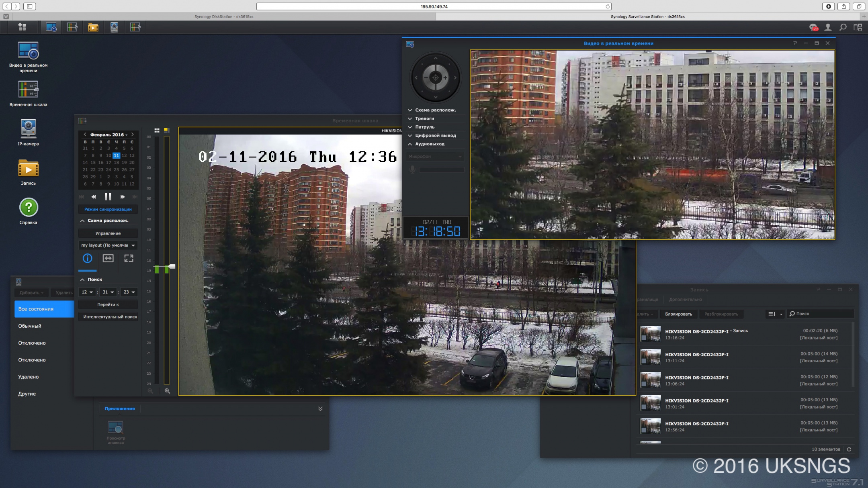Click the 'Поиск' field in recordings
Screen dimensions: 868x488
point(820,314)
